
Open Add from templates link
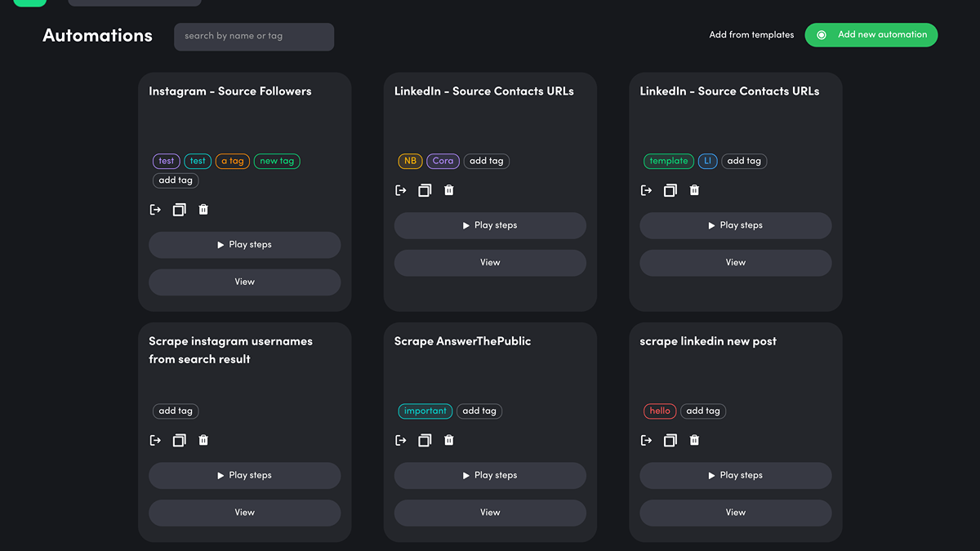[x=751, y=35]
